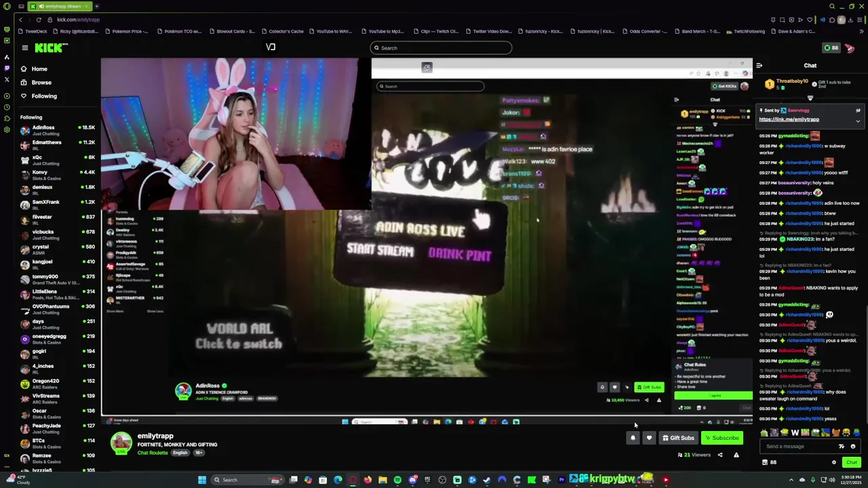Viewport: 868px width, 488px height.
Task: Open the emote picker
Action: pos(853,446)
